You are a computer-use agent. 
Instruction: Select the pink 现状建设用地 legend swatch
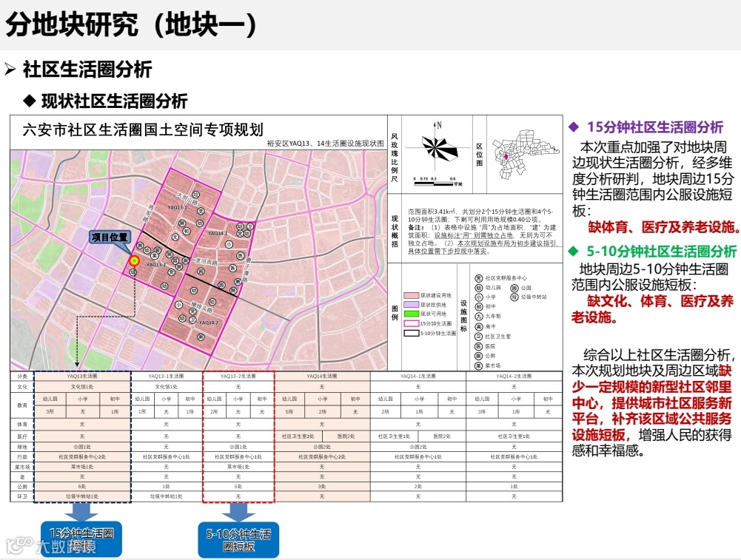pos(411,295)
